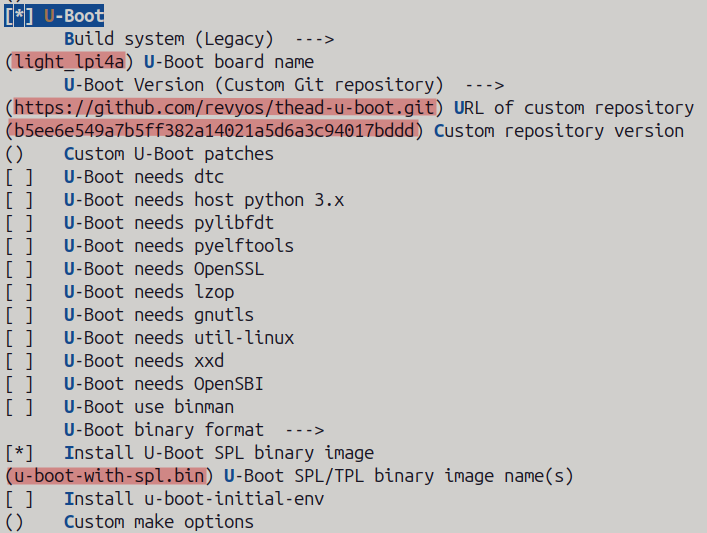707x533 pixels.
Task: Enable U-Boot needs pylibfdt
Action: pyautogui.click(x=19, y=223)
